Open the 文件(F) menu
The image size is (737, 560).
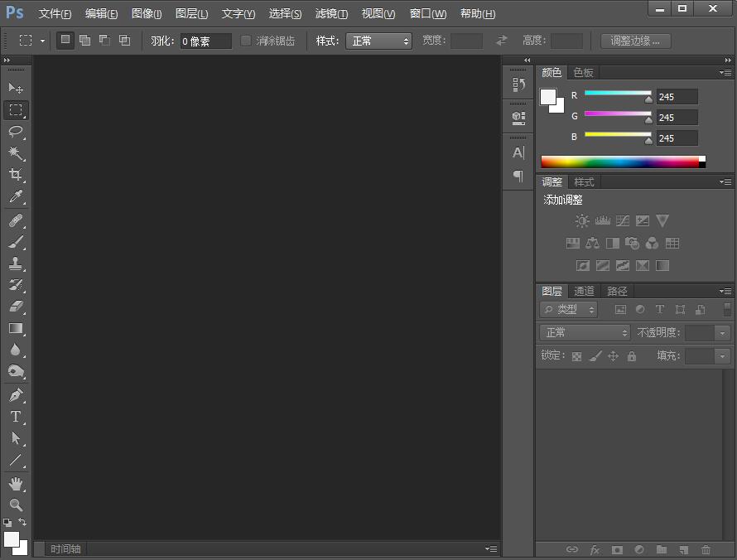pyautogui.click(x=55, y=13)
